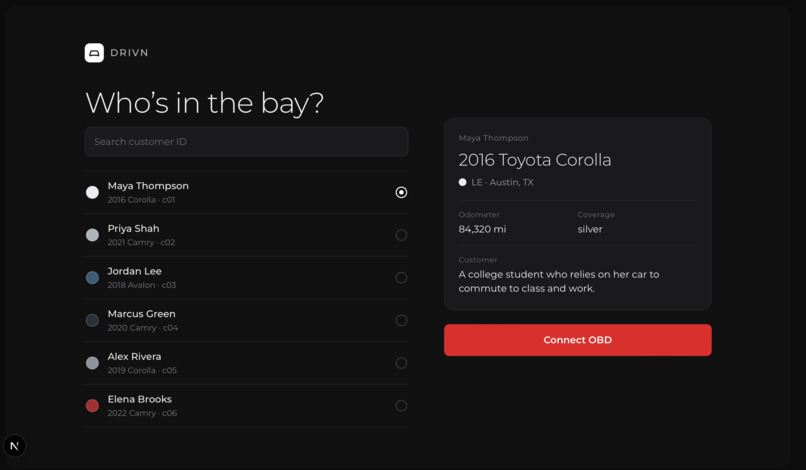Viewport: 806px width, 470px height.
Task: Click the Alex Rivera name
Action: (x=134, y=356)
